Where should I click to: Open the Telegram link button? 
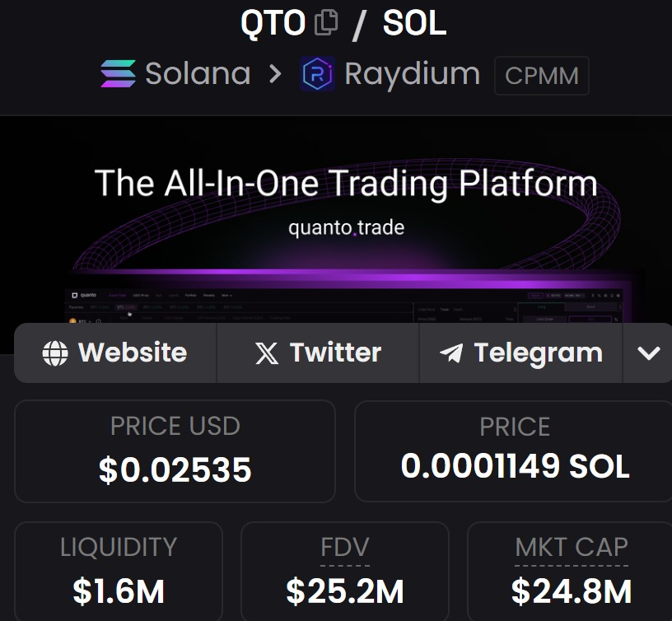(x=520, y=353)
